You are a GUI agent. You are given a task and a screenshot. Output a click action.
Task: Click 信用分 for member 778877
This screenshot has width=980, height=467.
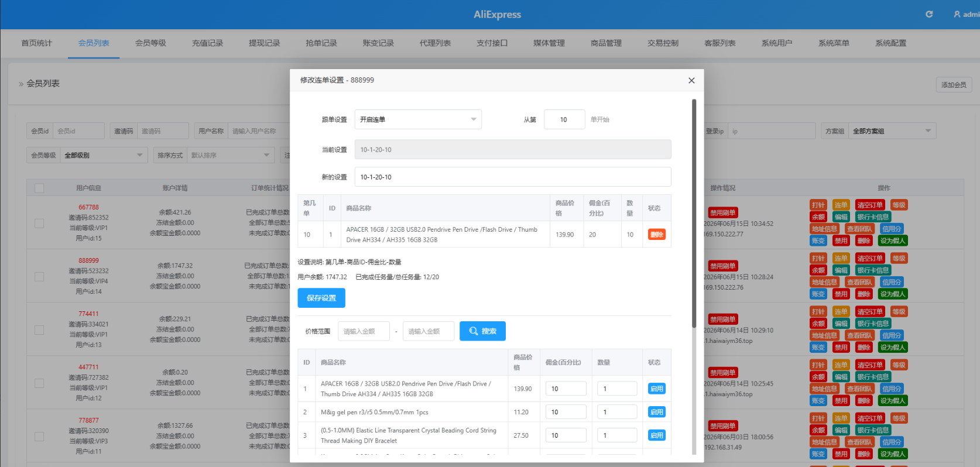[x=892, y=442]
